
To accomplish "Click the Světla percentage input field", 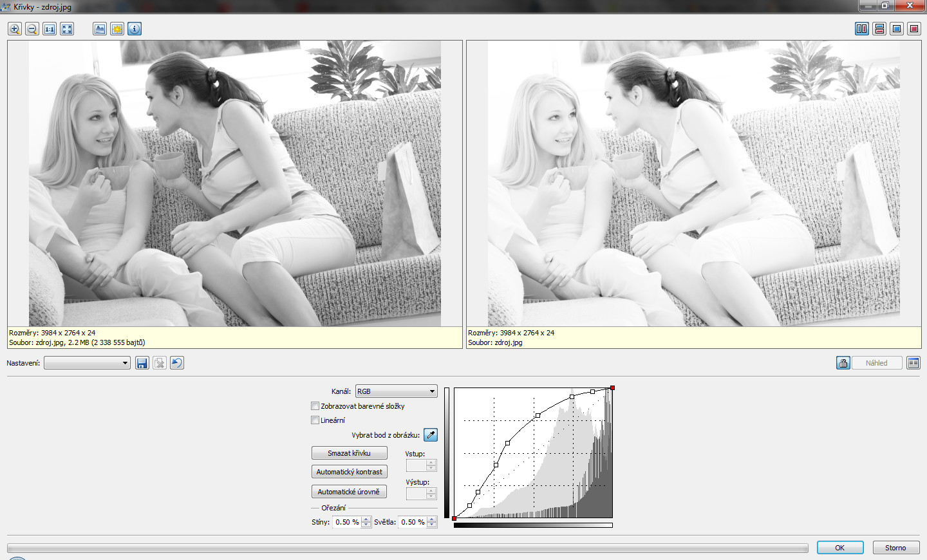I will (x=412, y=522).
